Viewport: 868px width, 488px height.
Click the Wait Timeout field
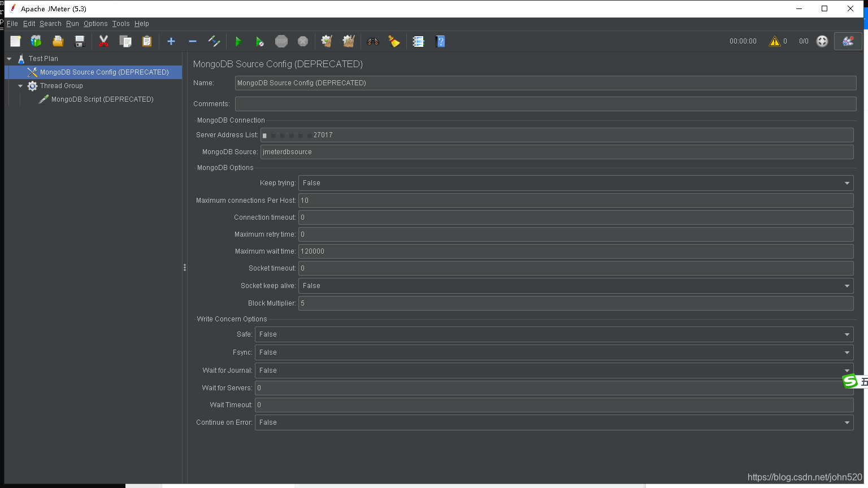point(554,405)
